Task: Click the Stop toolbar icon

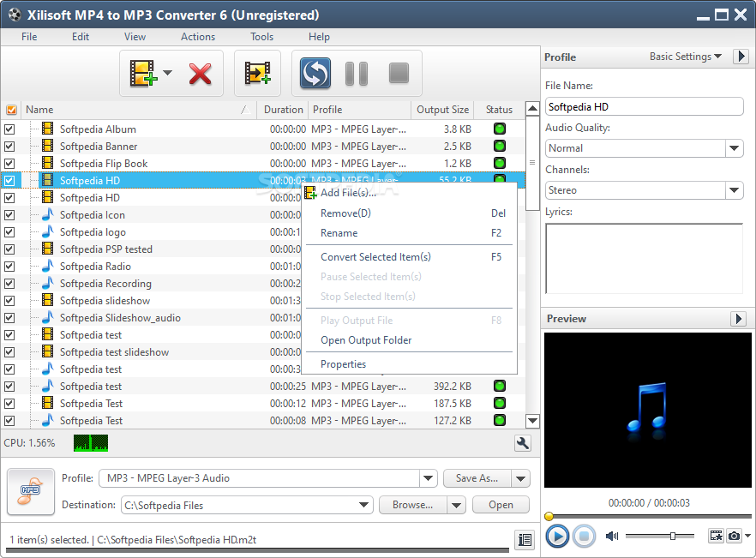Action: click(x=399, y=74)
